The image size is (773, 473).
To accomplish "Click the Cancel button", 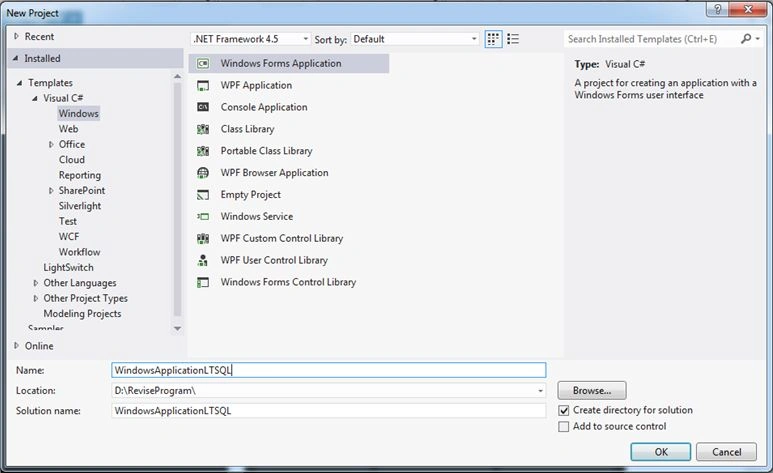I will tap(726, 452).
